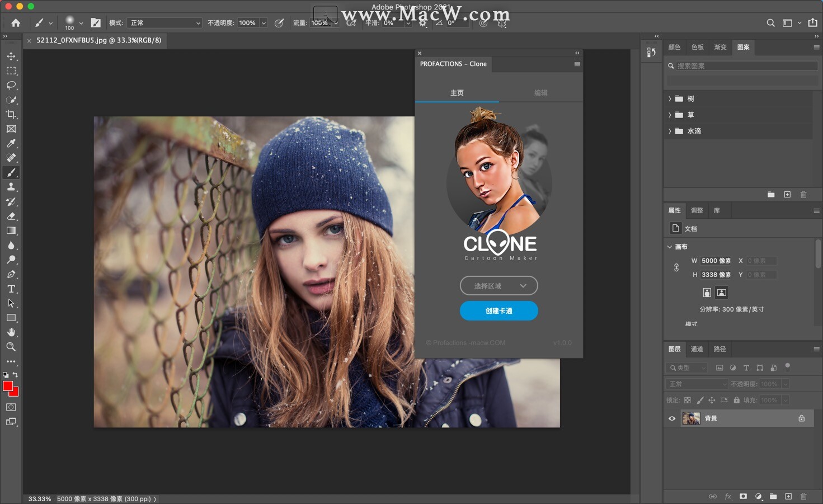Switch to the 路径 tab
The image size is (823, 504).
pyautogui.click(x=720, y=349)
